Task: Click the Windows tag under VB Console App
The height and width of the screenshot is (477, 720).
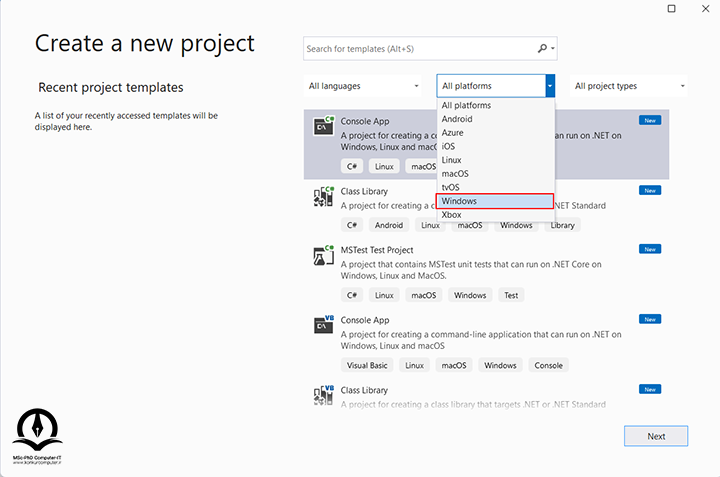Action: coord(500,365)
